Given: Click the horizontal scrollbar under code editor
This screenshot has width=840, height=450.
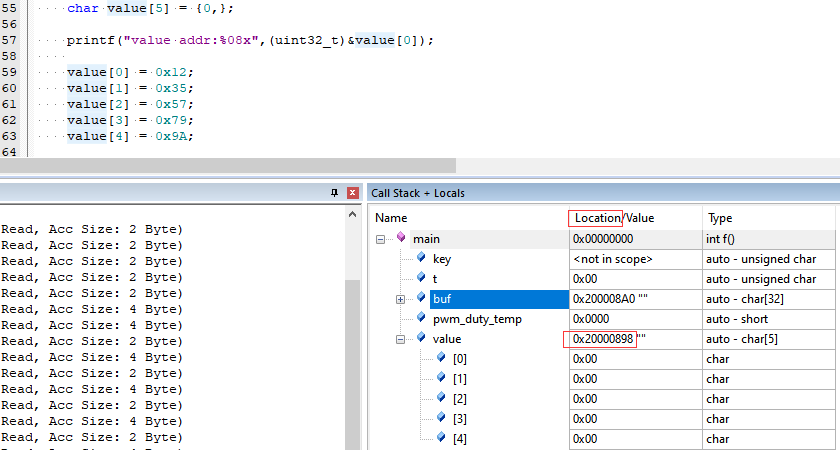Looking at the screenshot, I should (x=228, y=166).
